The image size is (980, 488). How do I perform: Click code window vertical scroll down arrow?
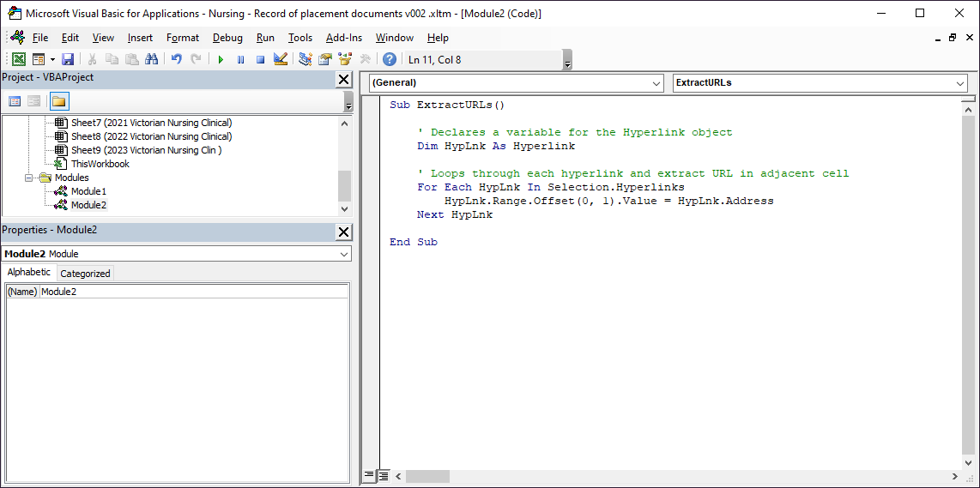[x=968, y=462]
